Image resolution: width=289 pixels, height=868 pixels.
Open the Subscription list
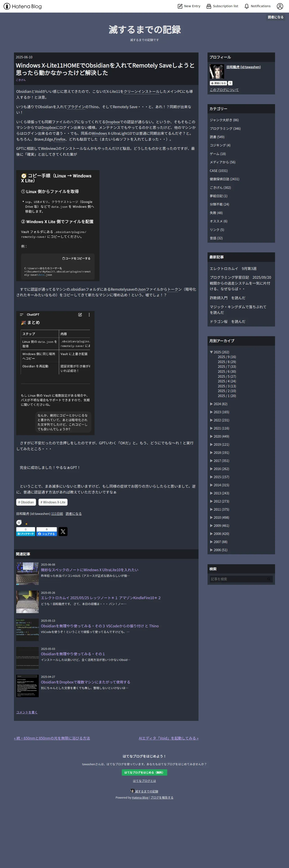click(222, 6)
